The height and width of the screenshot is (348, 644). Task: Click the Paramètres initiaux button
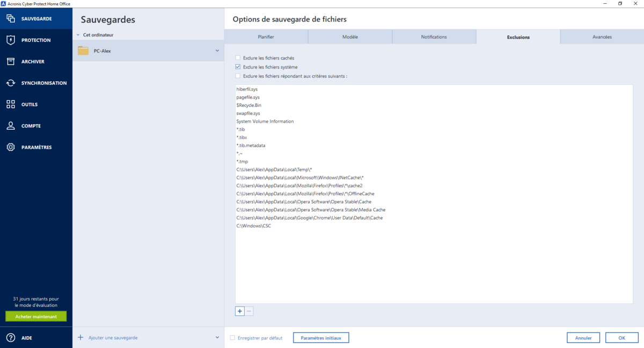pyautogui.click(x=321, y=338)
